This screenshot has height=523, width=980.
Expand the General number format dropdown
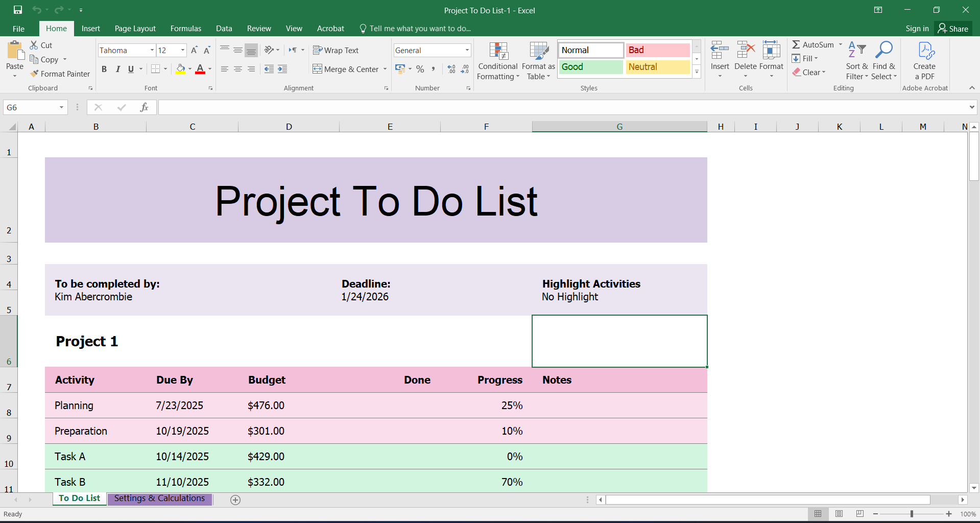coord(467,50)
